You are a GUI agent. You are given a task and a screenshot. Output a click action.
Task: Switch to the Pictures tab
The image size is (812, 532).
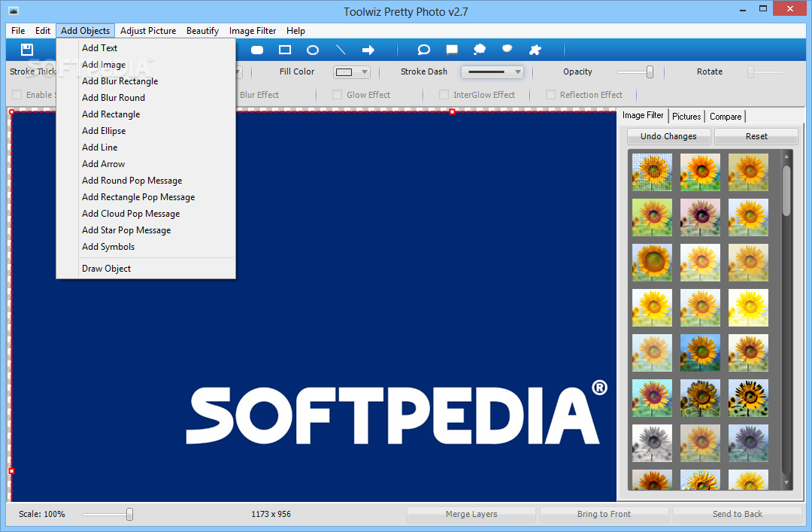click(x=686, y=116)
